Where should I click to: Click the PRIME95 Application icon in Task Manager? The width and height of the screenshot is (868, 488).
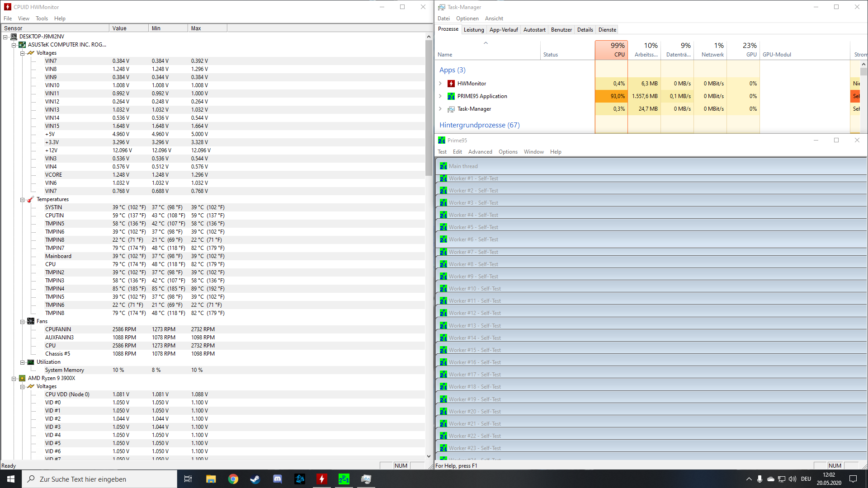(x=451, y=96)
